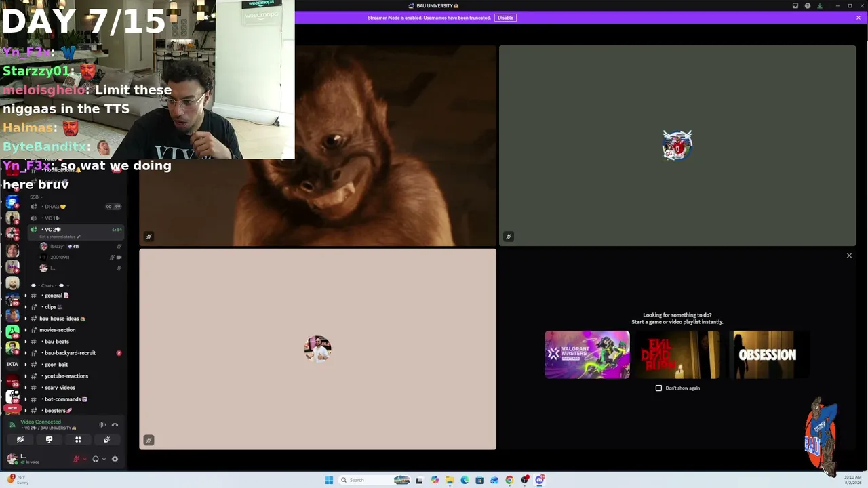Open the bau-backyard-recruit channel
The width and height of the screenshot is (868, 488).
pyautogui.click(x=75, y=353)
